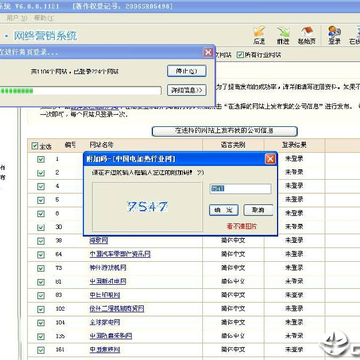Open the website link in row 81
The height and width of the screenshot is (360, 360).
click(108, 281)
